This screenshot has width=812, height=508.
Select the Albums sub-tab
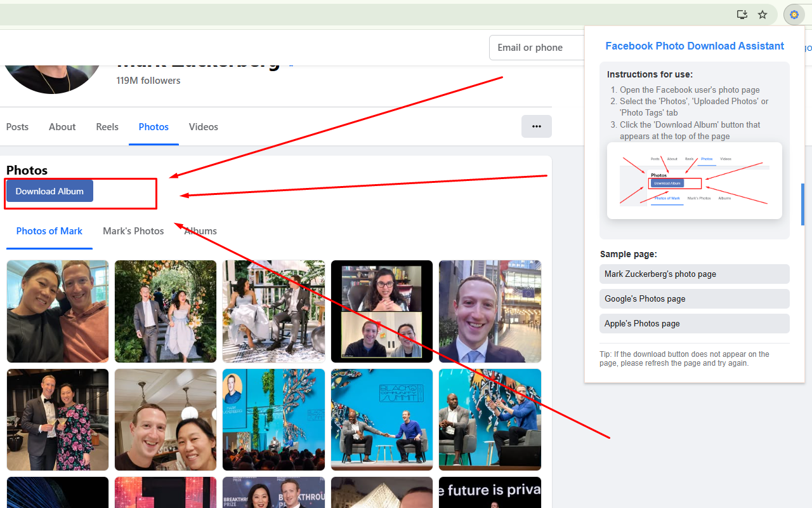pos(200,231)
